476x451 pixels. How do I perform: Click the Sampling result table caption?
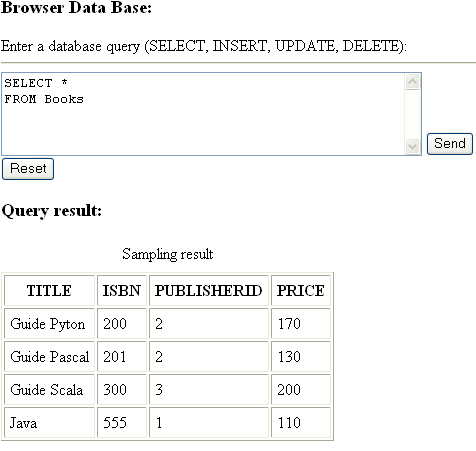pyautogui.click(x=167, y=254)
